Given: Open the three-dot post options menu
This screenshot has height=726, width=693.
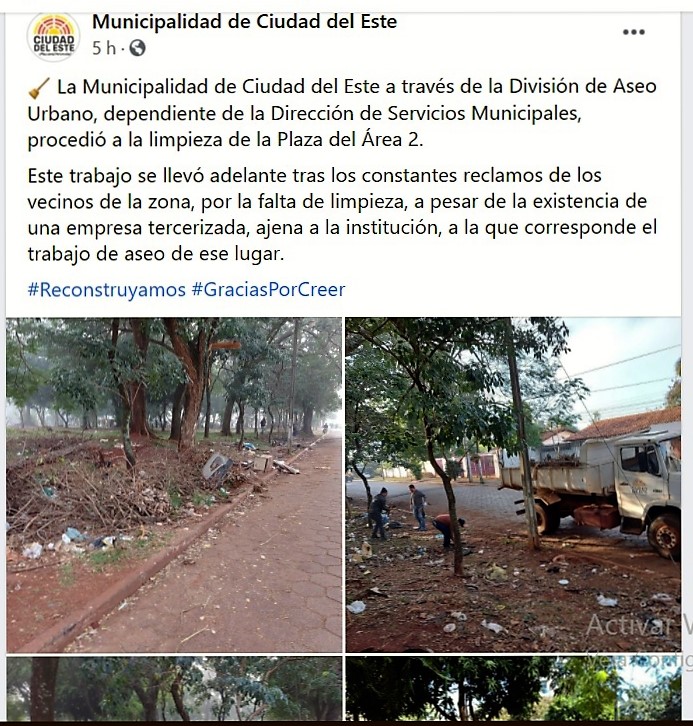Looking at the screenshot, I should pos(633,32).
